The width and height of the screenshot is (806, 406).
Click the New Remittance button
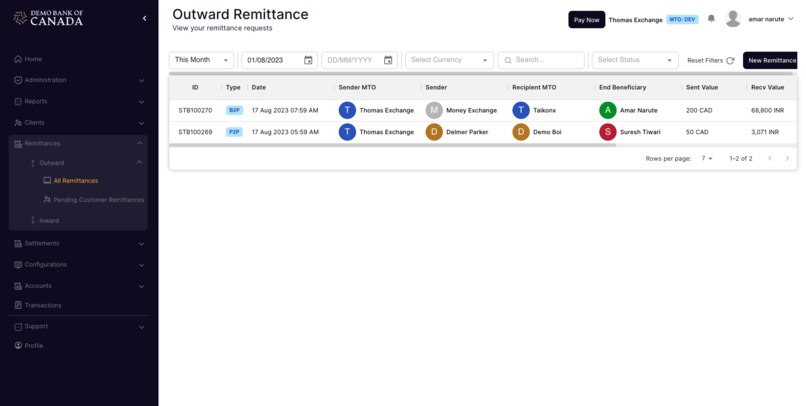coord(770,60)
